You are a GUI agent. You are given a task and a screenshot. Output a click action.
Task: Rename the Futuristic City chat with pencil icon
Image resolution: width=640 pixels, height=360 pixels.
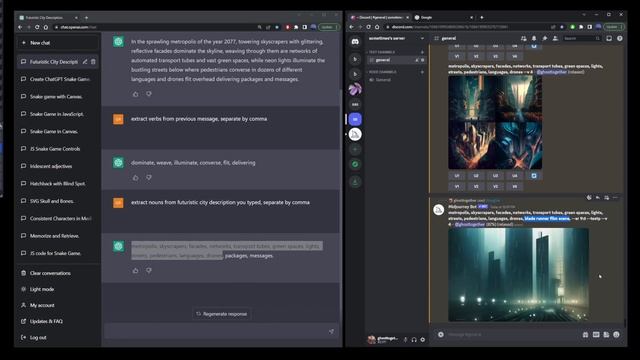85,62
